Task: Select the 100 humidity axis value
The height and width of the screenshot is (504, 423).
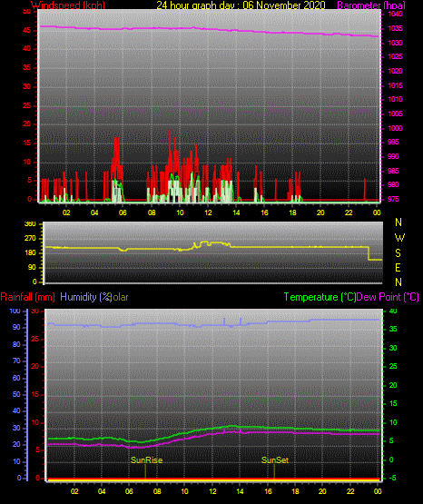Action: coord(15,311)
